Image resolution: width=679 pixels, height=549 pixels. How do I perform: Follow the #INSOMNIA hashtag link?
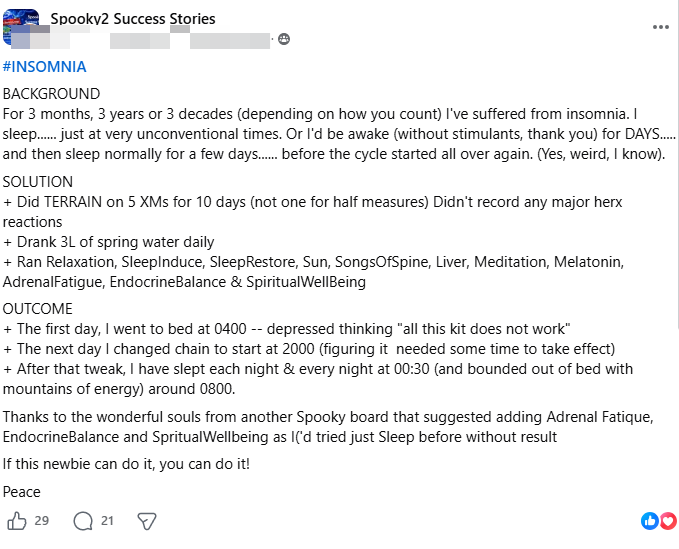click(45, 67)
